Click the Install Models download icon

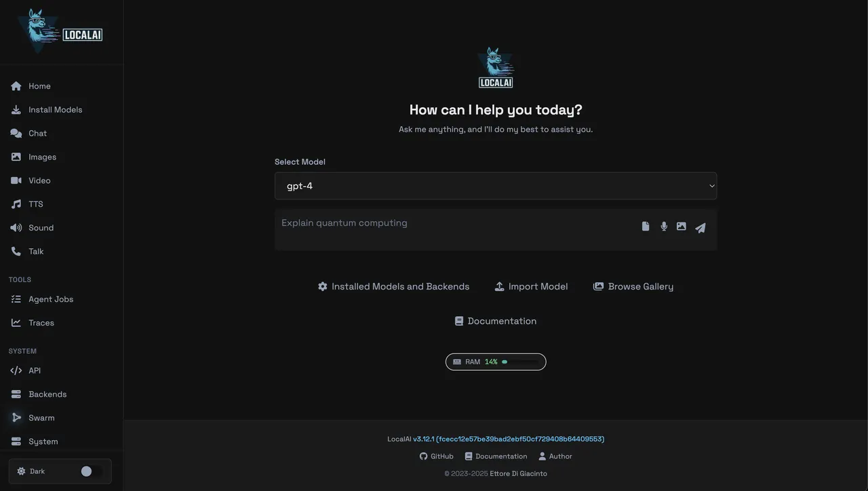click(x=16, y=110)
